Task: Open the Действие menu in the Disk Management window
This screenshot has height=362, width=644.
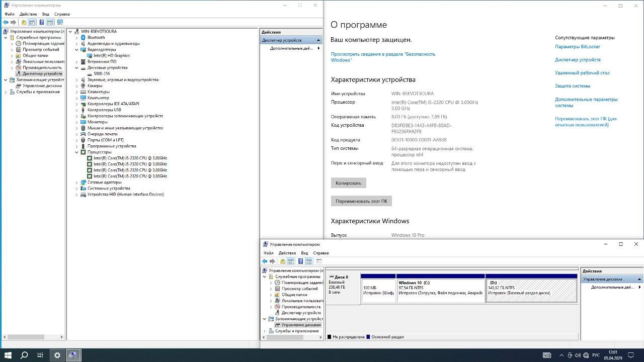Action: tap(287, 253)
